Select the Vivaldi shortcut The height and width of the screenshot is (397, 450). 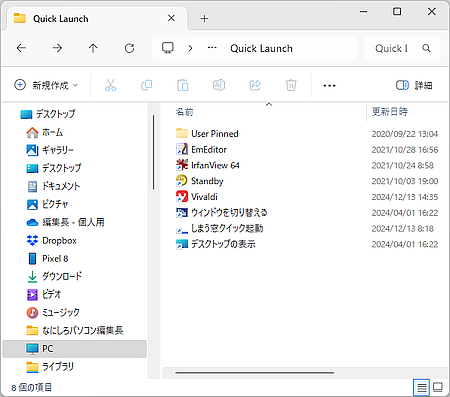tap(197, 197)
